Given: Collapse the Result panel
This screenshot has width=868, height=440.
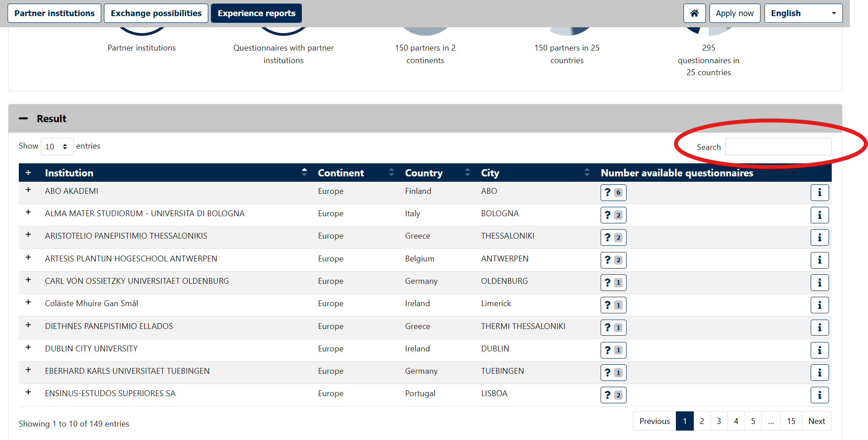Looking at the screenshot, I should (23, 119).
